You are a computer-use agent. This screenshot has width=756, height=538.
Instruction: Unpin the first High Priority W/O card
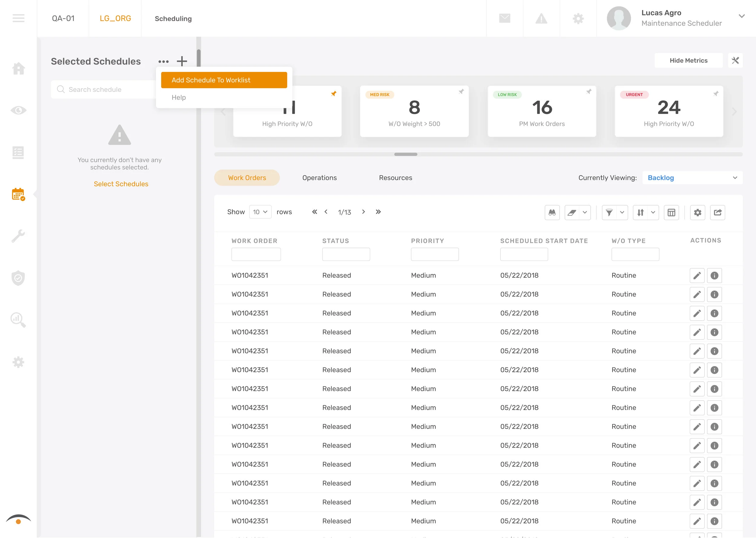coord(334,94)
